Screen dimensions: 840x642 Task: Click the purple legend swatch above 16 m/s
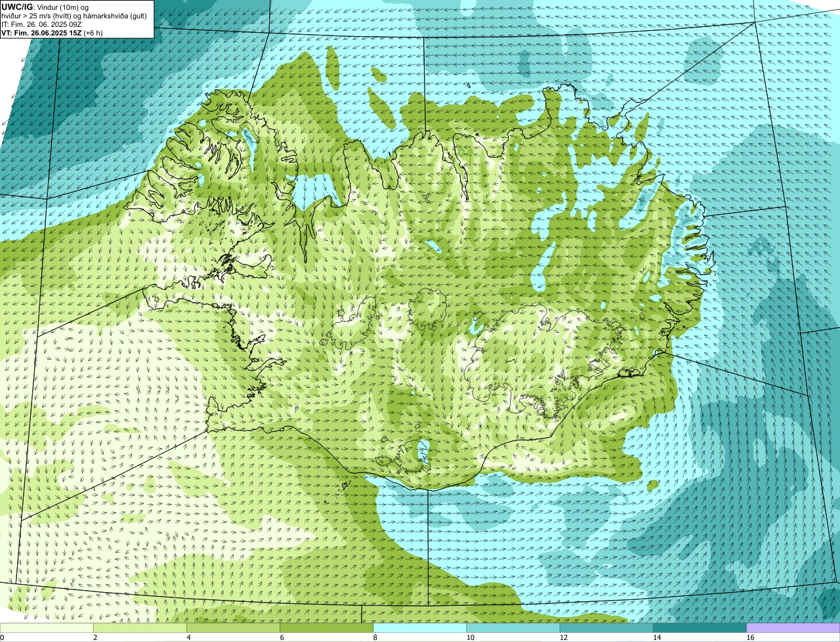pos(793,628)
